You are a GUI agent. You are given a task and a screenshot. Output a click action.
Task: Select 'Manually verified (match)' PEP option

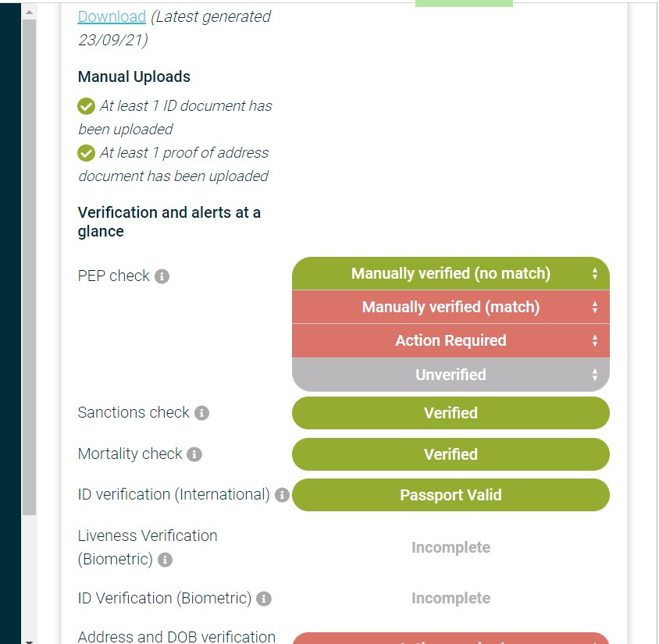coord(451,307)
